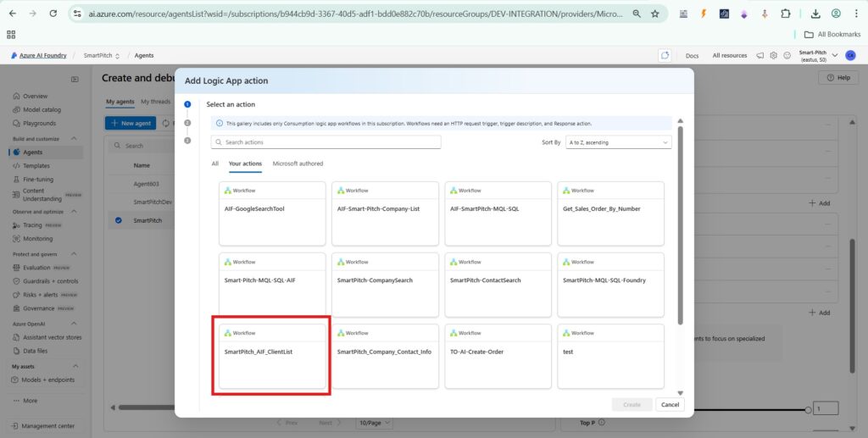Select step 1 indicator in wizard

point(187,104)
